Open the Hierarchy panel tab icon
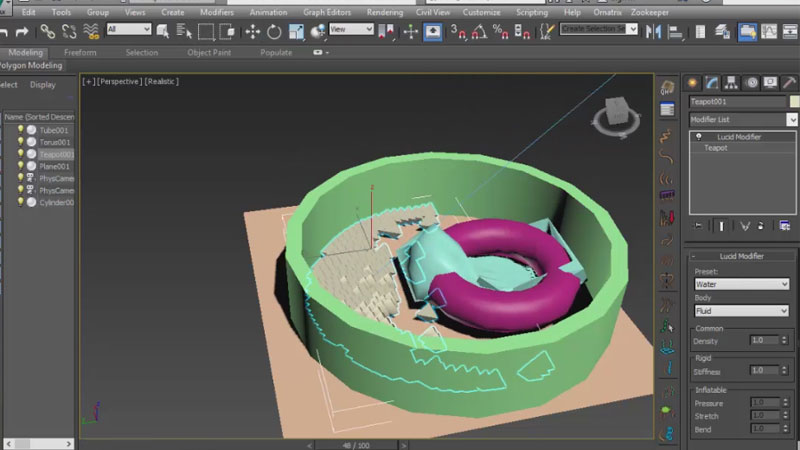 coord(733,82)
